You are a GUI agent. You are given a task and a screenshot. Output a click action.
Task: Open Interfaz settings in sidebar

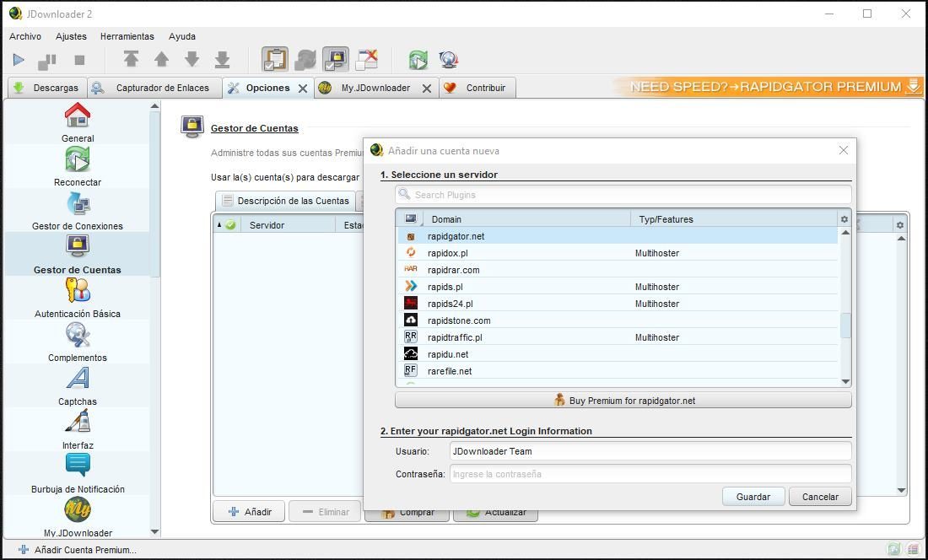click(x=78, y=429)
